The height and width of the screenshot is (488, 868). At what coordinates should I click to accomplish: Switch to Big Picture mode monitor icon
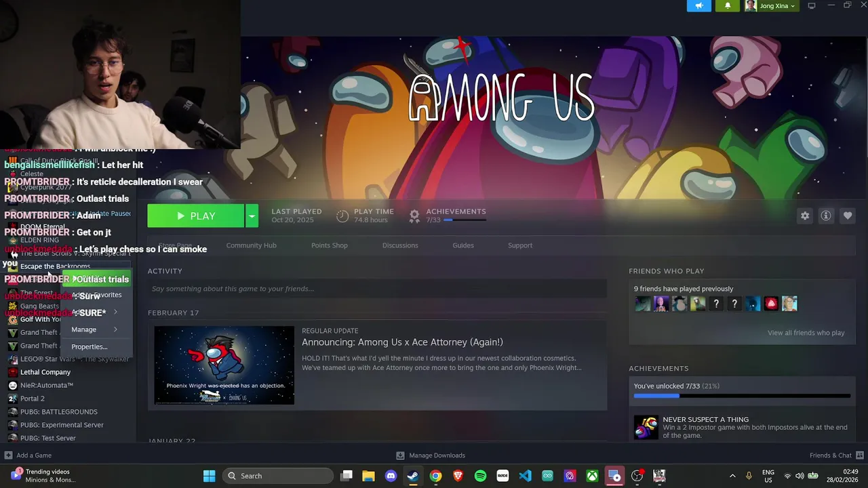coord(811,6)
